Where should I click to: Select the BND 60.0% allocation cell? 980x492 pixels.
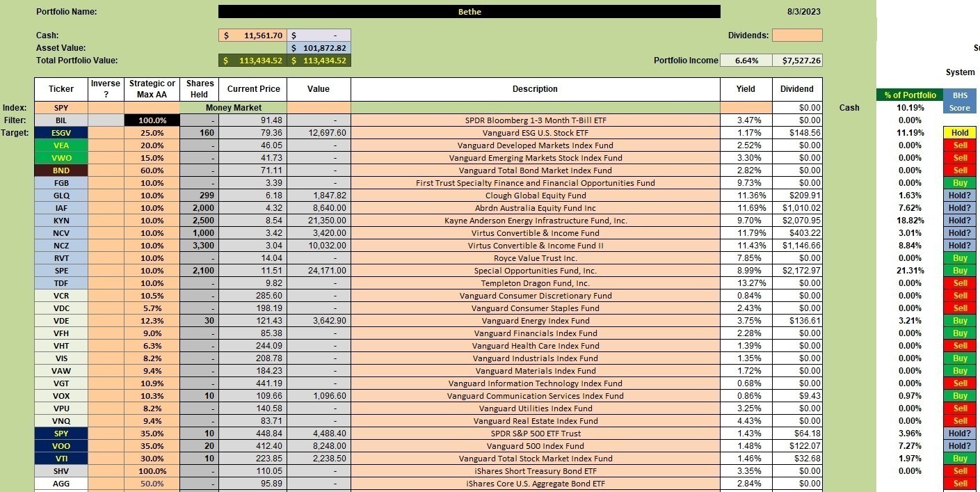tap(152, 170)
